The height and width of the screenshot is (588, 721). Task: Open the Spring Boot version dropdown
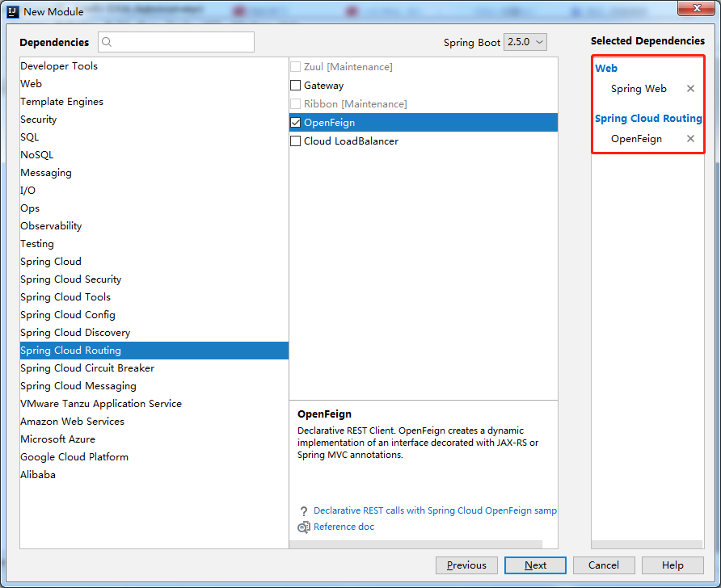tap(525, 42)
